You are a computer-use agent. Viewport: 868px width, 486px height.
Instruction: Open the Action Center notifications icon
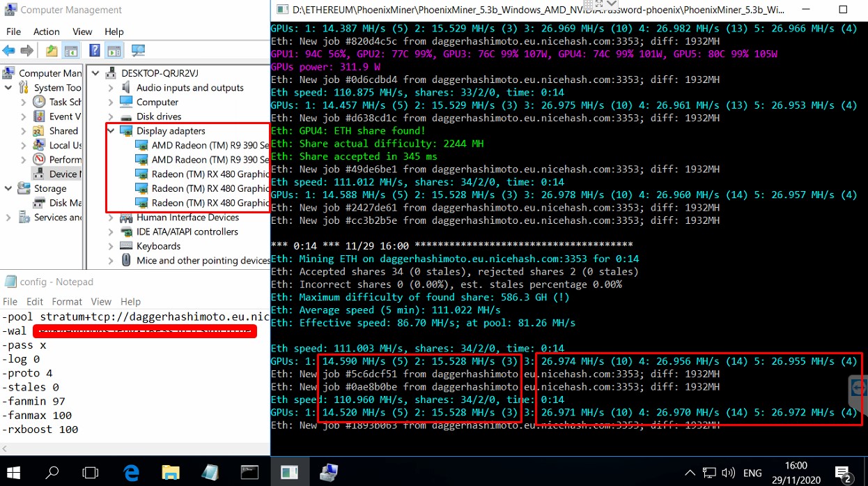(843, 473)
